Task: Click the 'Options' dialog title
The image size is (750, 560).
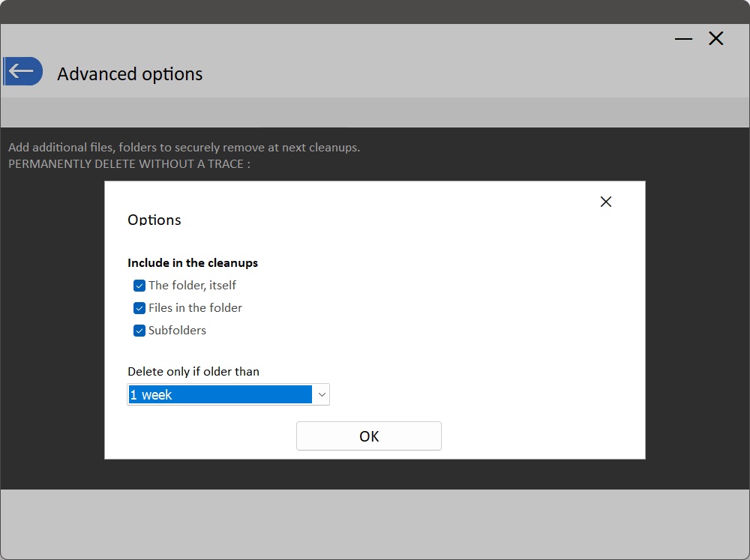Action: (154, 220)
